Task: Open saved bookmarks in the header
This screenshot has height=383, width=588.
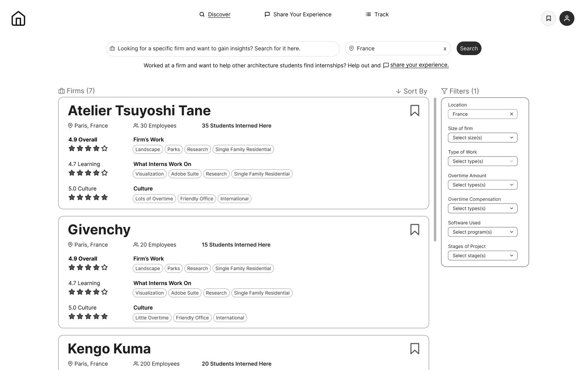Action: point(549,18)
